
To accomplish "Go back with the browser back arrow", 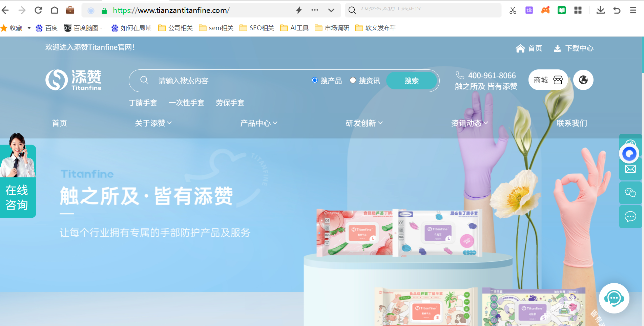I will point(5,10).
